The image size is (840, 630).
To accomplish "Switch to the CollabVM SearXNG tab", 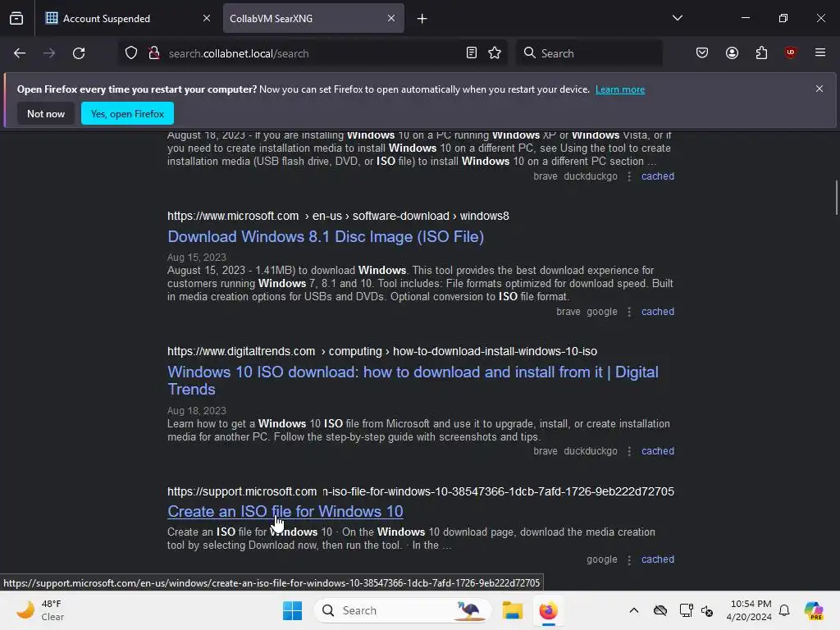I will (x=313, y=18).
